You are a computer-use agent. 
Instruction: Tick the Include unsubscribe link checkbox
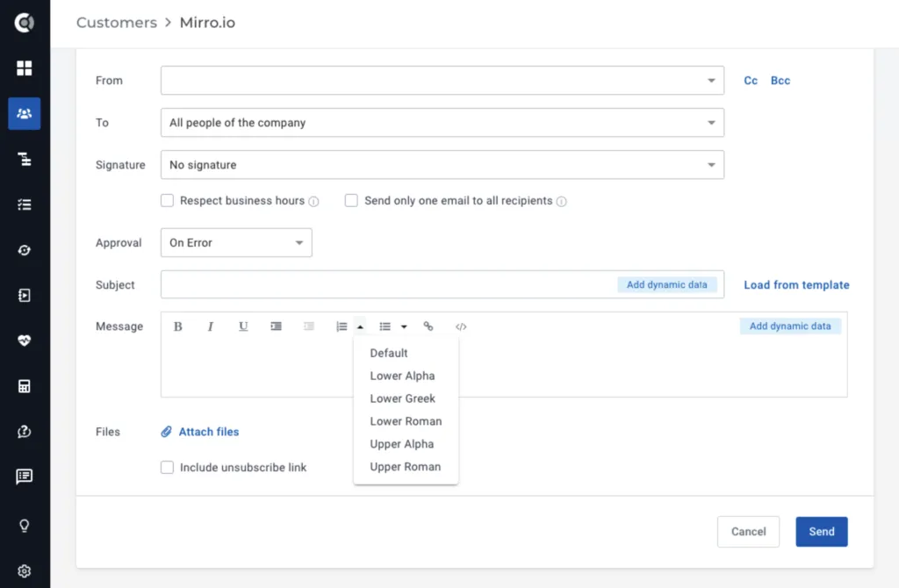[167, 468]
